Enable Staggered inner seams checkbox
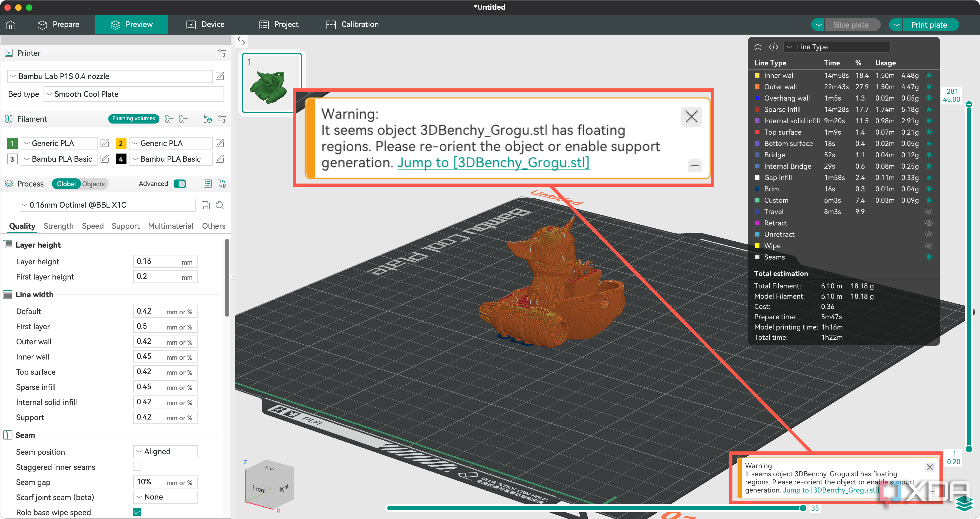The image size is (980, 519). (137, 467)
